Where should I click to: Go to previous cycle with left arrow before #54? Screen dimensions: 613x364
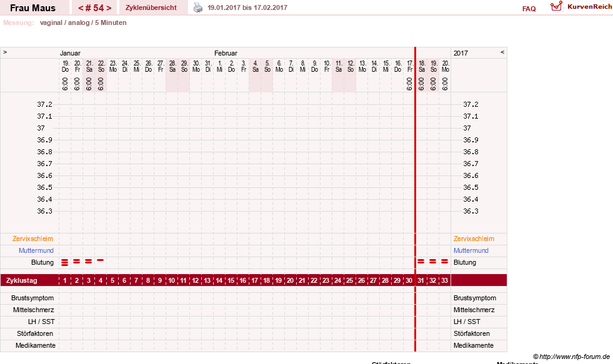[x=81, y=8]
